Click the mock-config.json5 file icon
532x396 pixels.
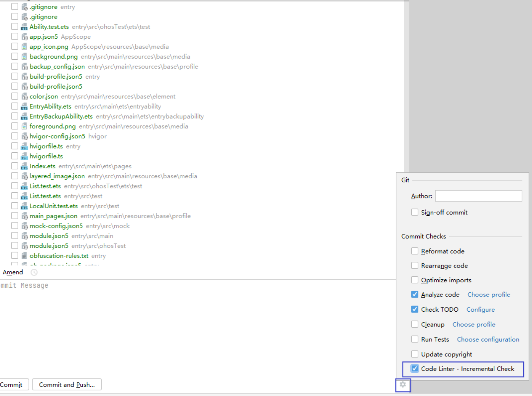click(24, 226)
